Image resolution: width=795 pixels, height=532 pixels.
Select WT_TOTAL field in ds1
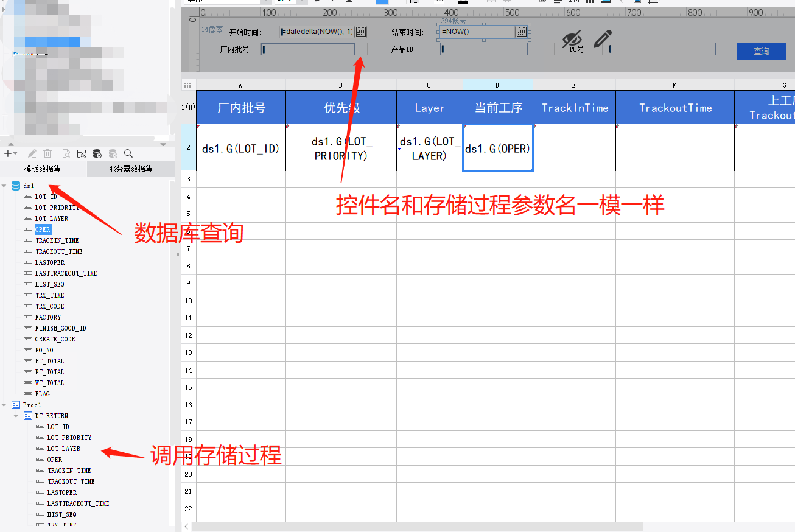(49, 383)
